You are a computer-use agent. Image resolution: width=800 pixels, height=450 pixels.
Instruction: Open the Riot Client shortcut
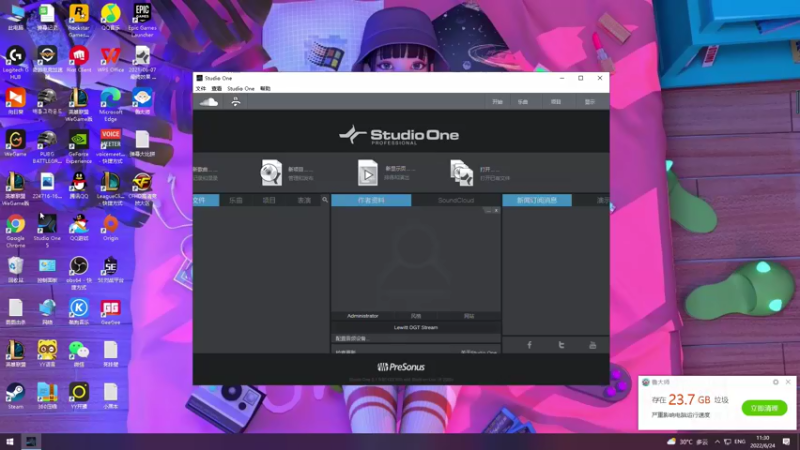tap(79, 59)
